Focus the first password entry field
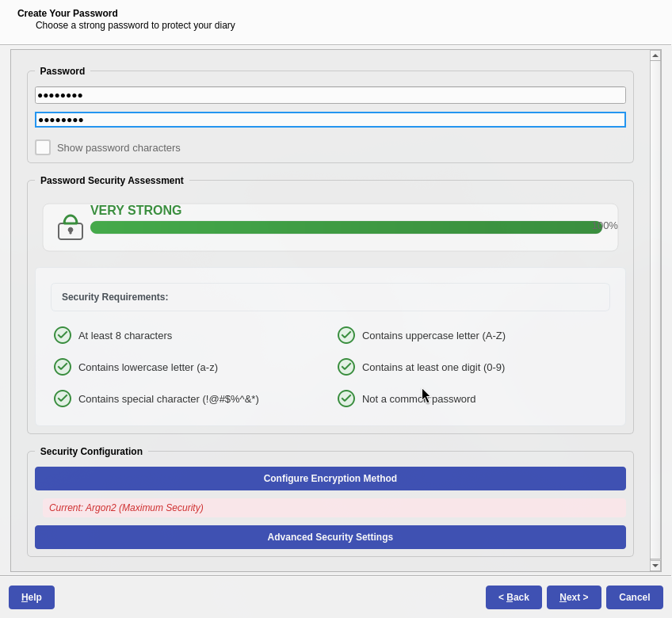672x618 pixels. [330, 94]
